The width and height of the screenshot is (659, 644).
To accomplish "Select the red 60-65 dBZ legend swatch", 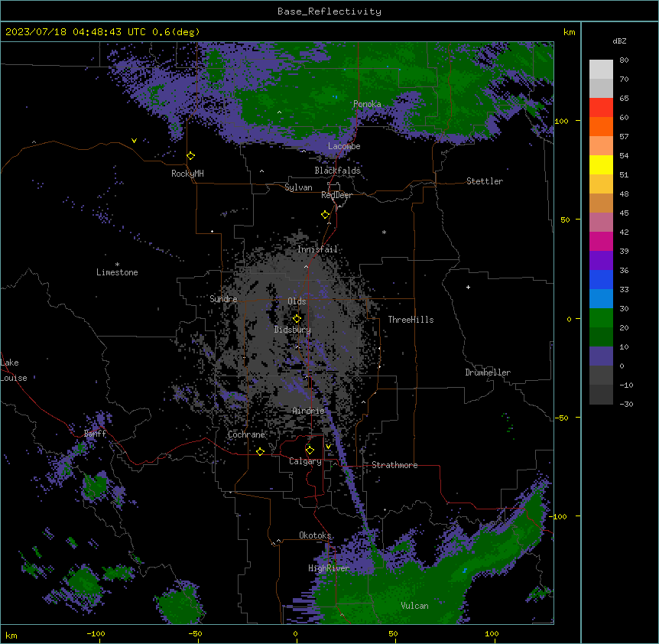I will pyautogui.click(x=601, y=108).
